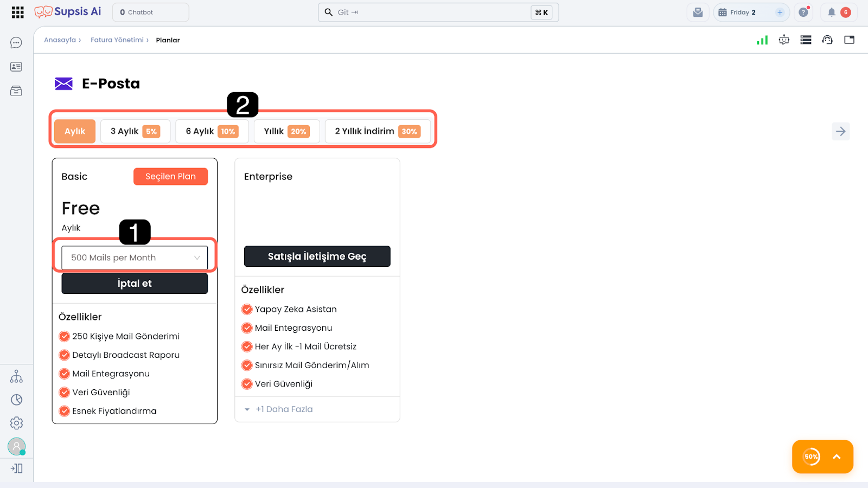This screenshot has height=488, width=868.
Task: Go to Fatura Yönetimi breadcrumb link
Action: (x=117, y=40)
